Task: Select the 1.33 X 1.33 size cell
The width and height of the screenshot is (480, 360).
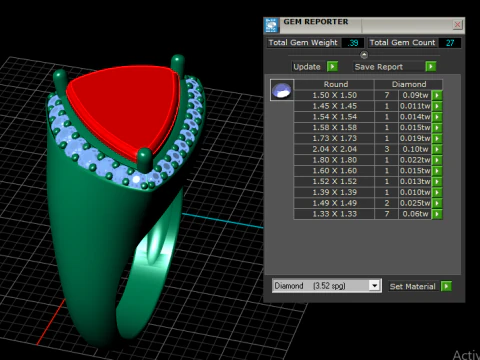Action: pos(334,214)
